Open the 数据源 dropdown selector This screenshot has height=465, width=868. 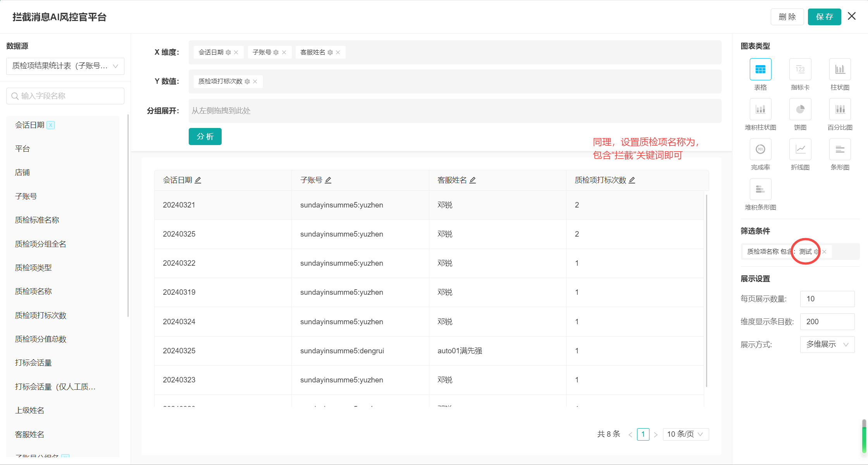click(x=65, y=66)
